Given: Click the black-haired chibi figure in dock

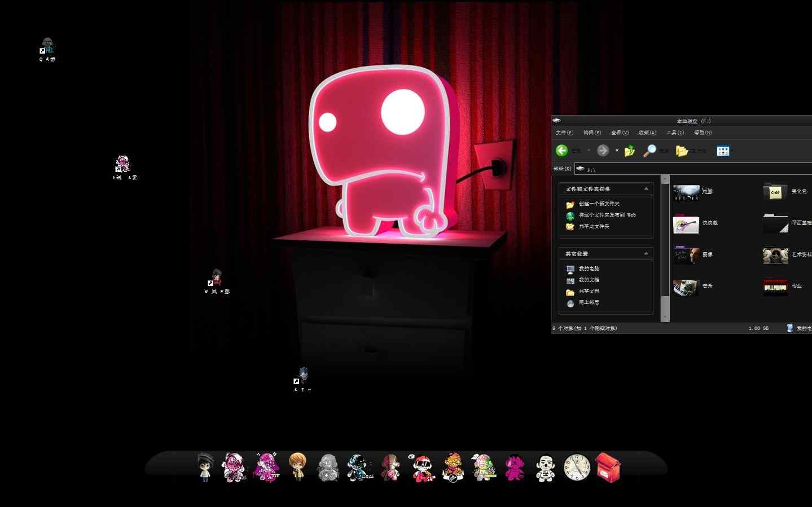Looking at the screenshot, I should click(x=205, y=468).
